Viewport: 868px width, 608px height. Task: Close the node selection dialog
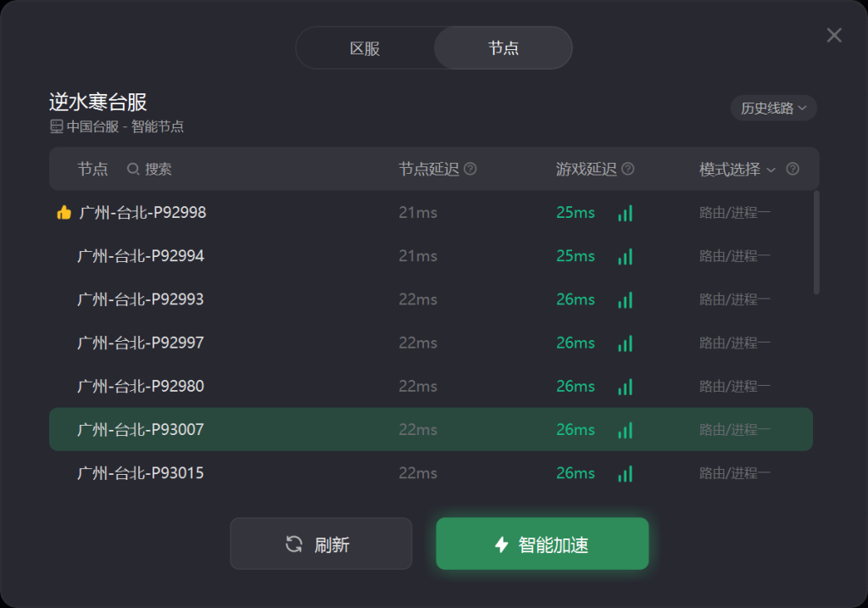(834, 35)
